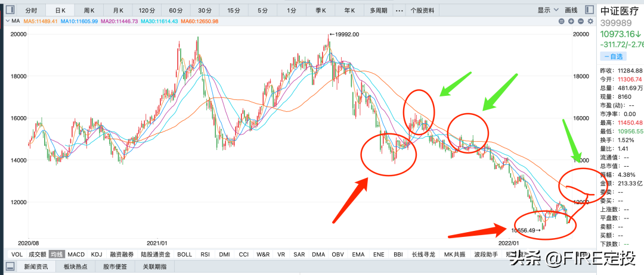Image resolution: width=644 pixels, height=275 pixels.
Task: Toggle the 均线 moving average indicator
Action: (x=57, y=254)
